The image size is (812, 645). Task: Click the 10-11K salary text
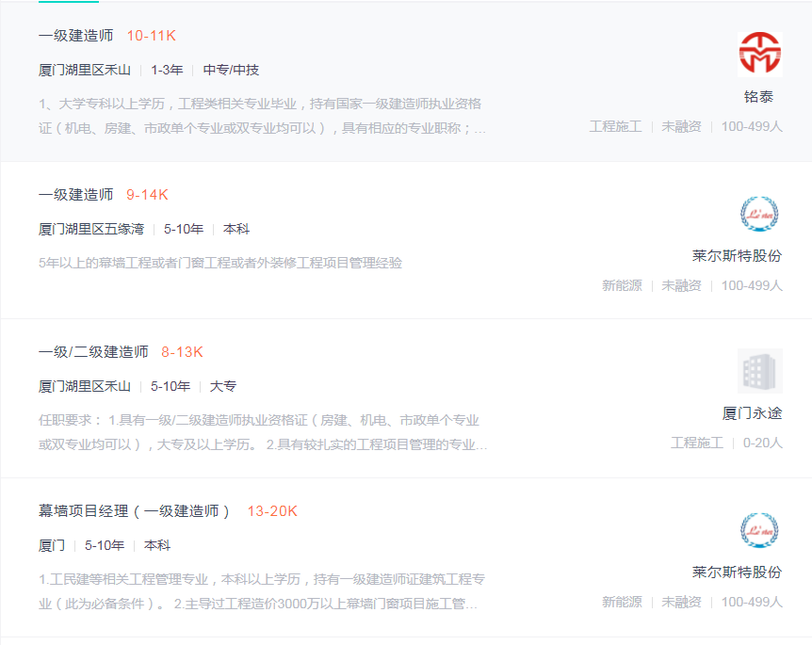point(151,36)
